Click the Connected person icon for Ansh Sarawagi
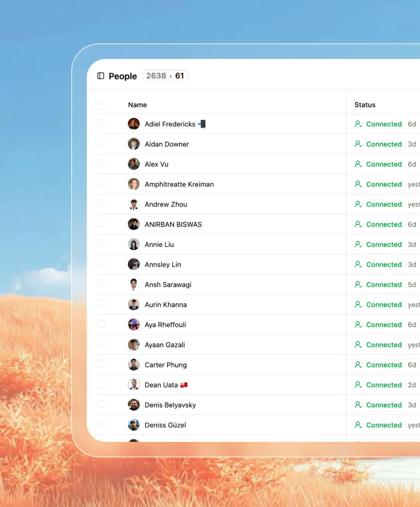 [358, 285]
